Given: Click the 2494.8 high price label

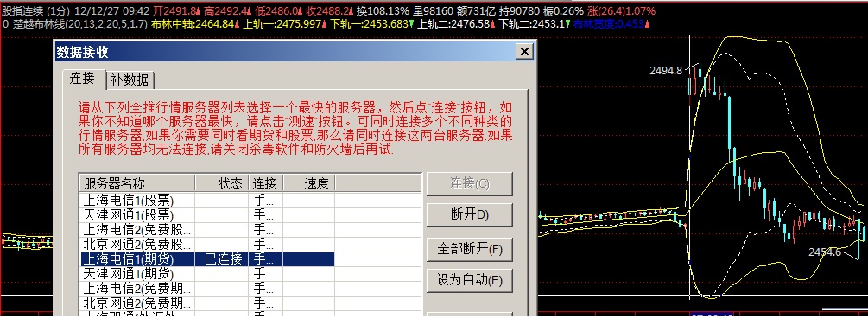Looking at the screenshot, I should (665, 70).
